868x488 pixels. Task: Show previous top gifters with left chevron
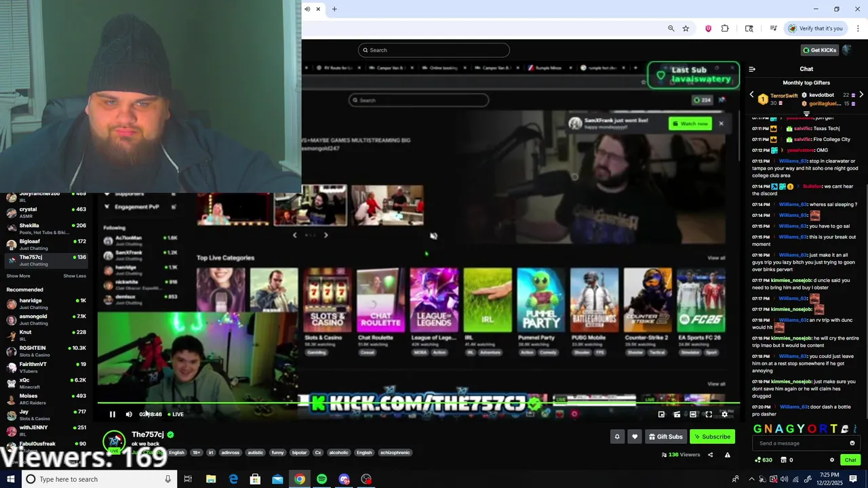click(751, 95)
